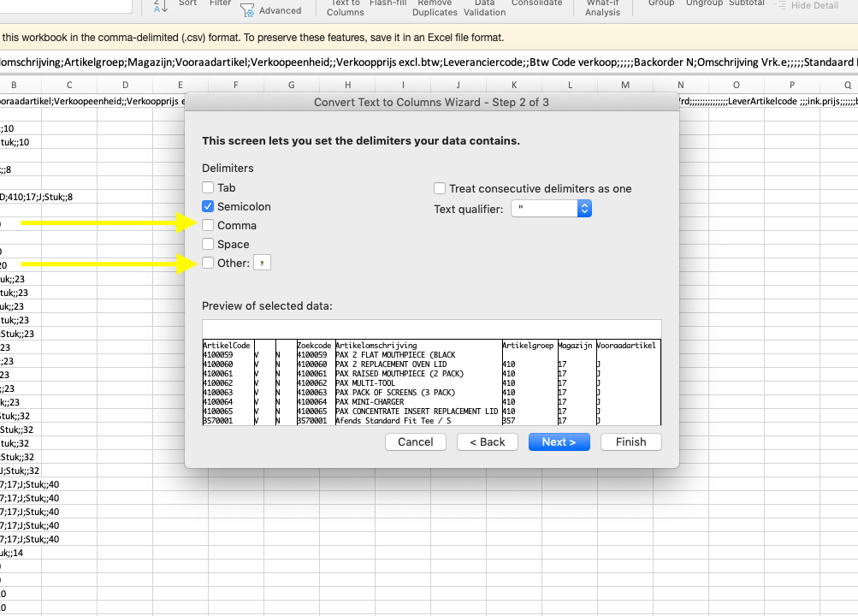
Task: Uncheck the Semicolon delimiter
Action: pyautogui.click(x=208, y=206)
